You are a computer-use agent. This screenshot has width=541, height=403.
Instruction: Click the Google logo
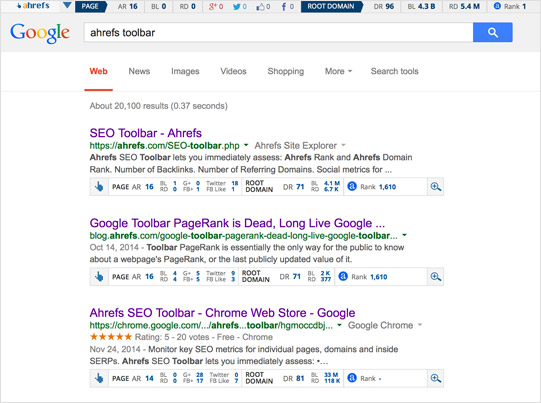40,33
